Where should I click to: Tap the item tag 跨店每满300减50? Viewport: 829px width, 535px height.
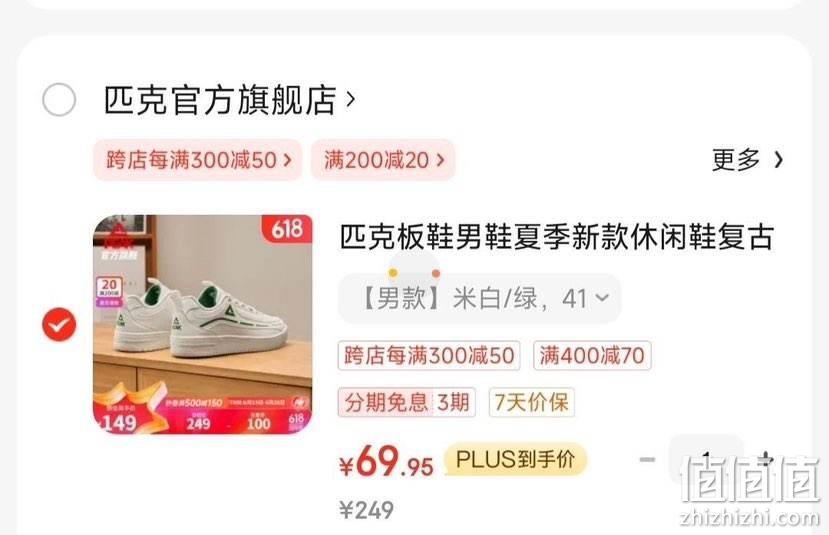[x=429, y=355]
